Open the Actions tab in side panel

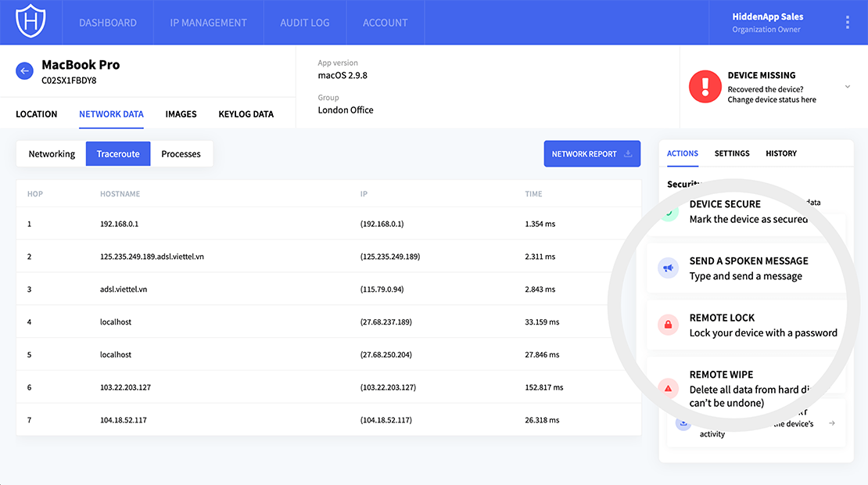click(x=682, y=153)
